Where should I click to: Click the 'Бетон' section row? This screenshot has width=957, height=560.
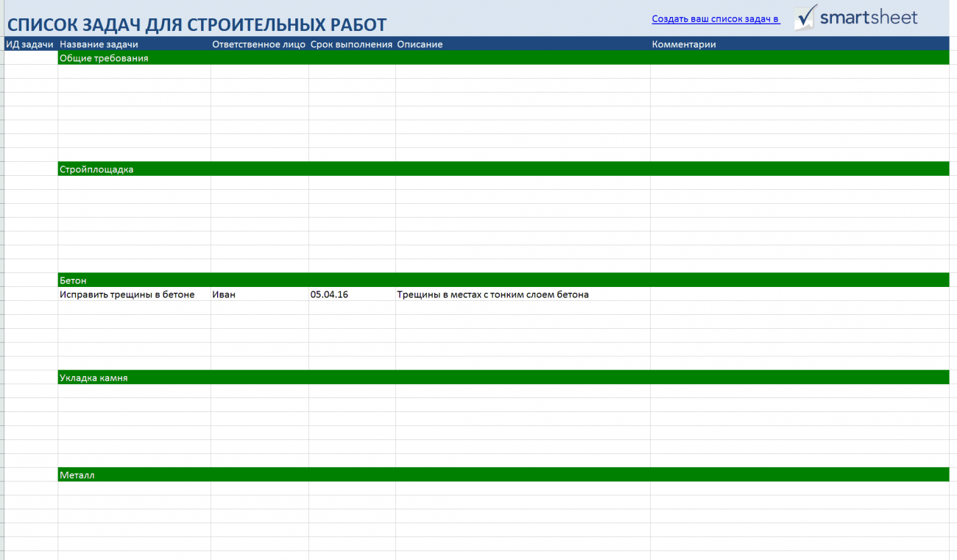(x=504, y=280)
